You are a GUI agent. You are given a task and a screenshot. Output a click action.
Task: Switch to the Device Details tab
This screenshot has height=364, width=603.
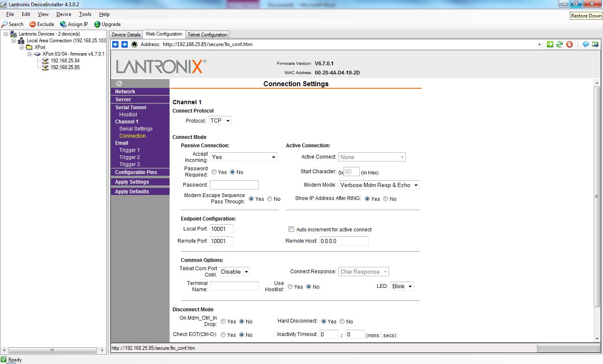(x=126, y=35)
